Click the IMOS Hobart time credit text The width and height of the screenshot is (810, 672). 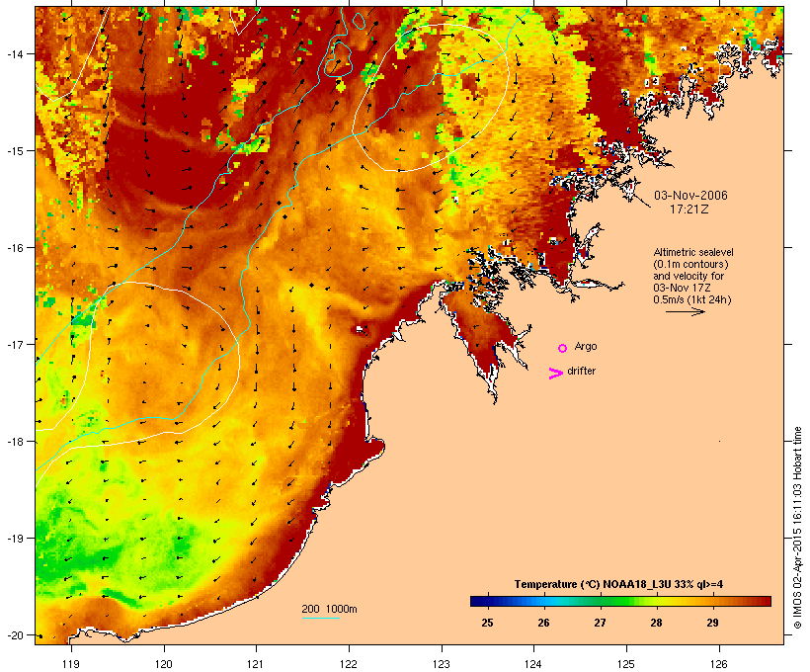pos(797,528)
